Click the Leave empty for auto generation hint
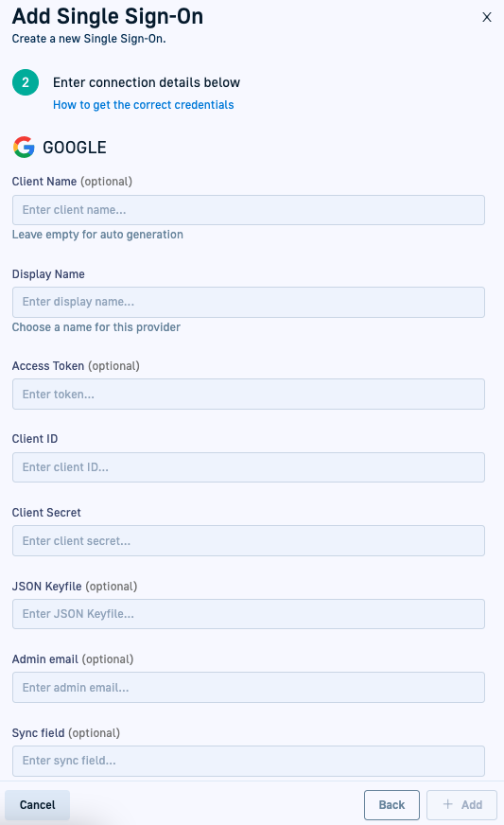The height and width of the screenshot is (825, 504). click(x=97, y=235)
